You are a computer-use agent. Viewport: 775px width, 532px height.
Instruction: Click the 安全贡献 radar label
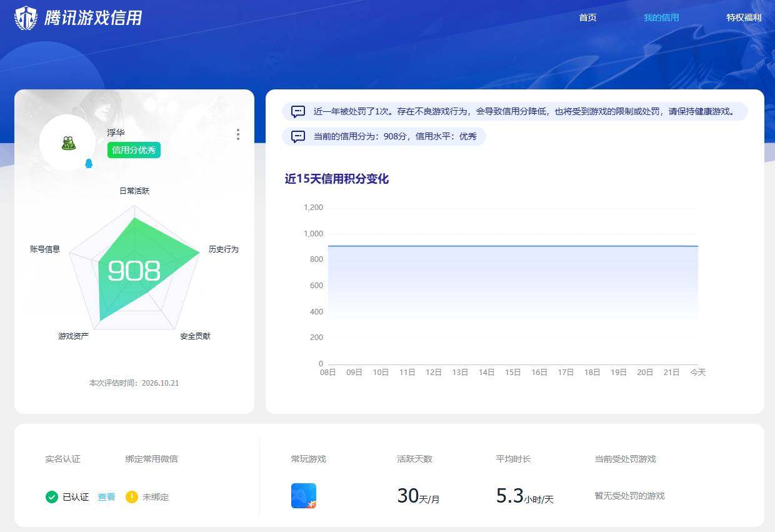pos(195,336)
